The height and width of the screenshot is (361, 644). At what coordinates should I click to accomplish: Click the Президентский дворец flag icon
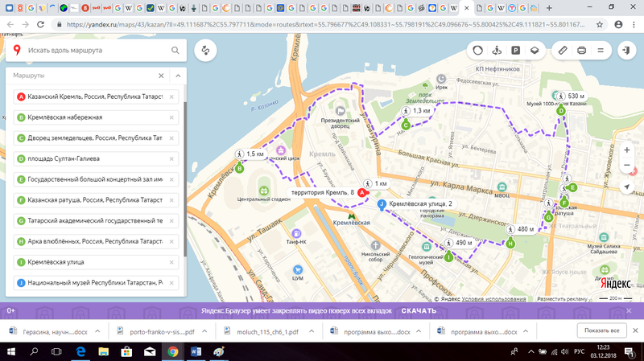tap(340, 111)
